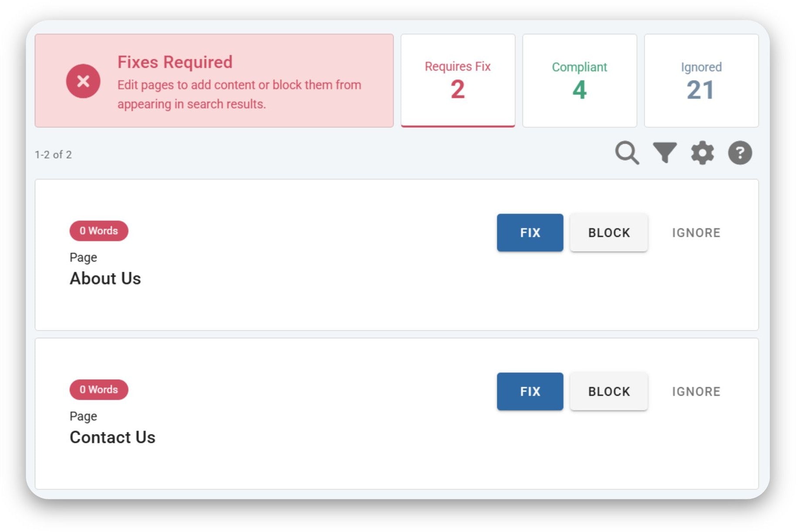Click the red X error icon
The image size is (798, 532).
coord(83,81)
